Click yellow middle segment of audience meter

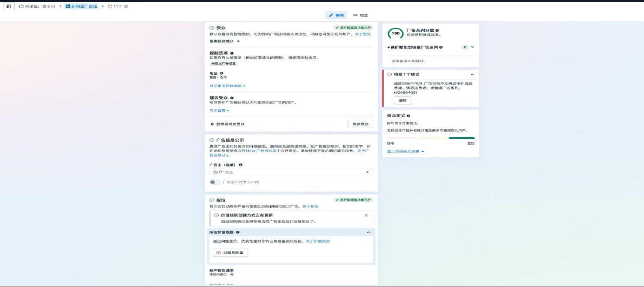point(433,138)
